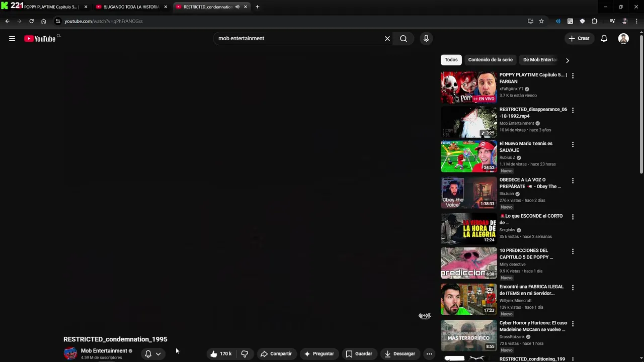
Task: Open Mob Entertainment channel avatar
Action: coord(70,353)
